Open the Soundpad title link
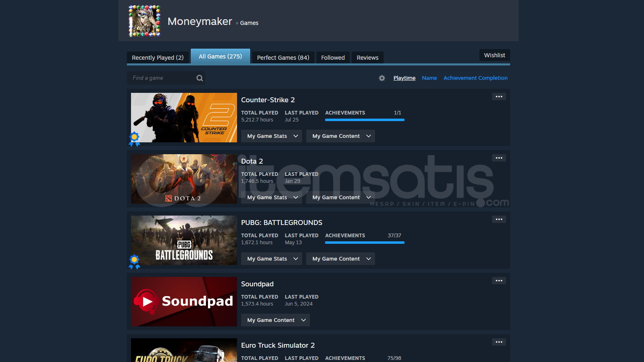Image resolution: width=644 pixels, height=362 pixels. pos(257,284)
